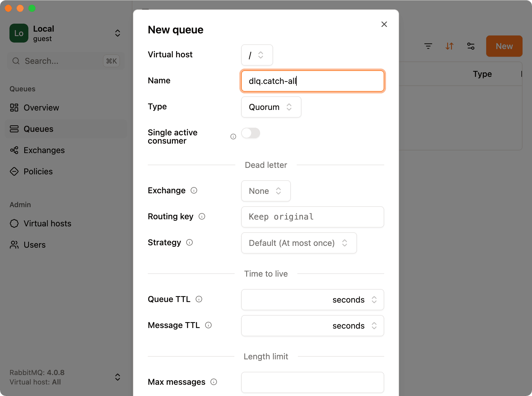Select the Exchanges icon in the sidebar
Viewport: 532px width, 396px height.
coord(14,150)
